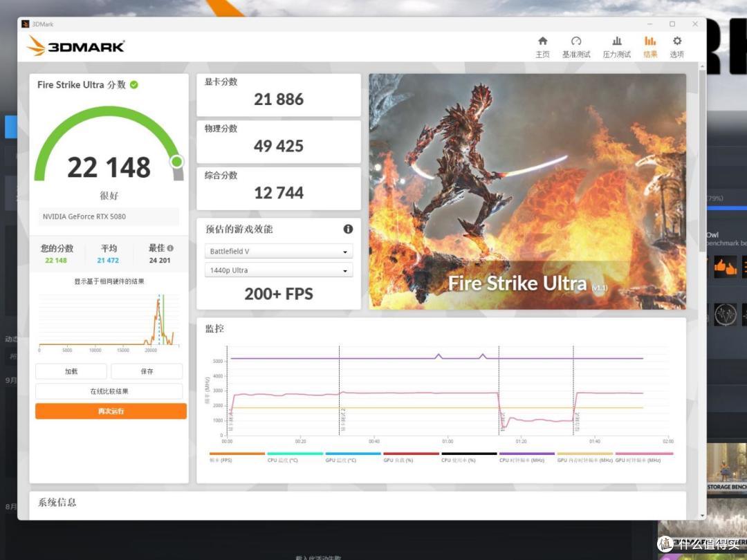Click the 您的分数 value 22 148
The width and height of the screenshot is (747, 560).
[x=56, y=261]
